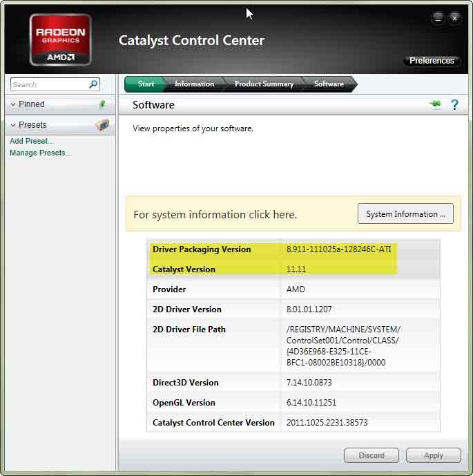Click the Provider AMD value
Screen dimensions: 473x476
[x=296, y=289]
